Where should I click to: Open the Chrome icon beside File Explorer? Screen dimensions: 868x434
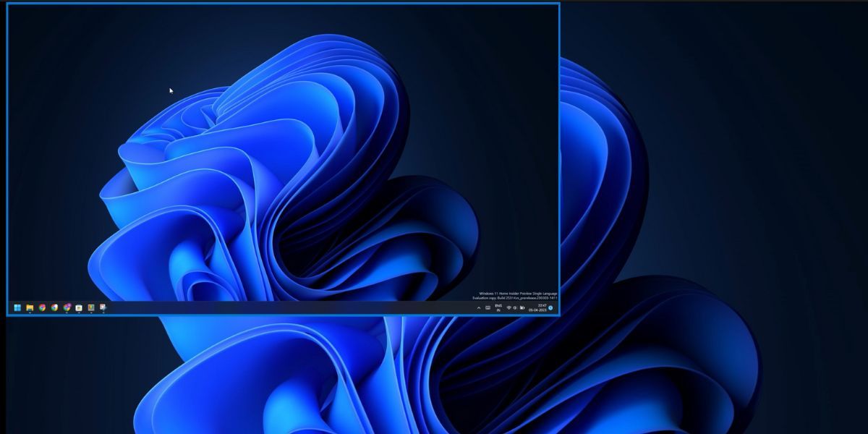pyautogui.click(x=42, y=307)
